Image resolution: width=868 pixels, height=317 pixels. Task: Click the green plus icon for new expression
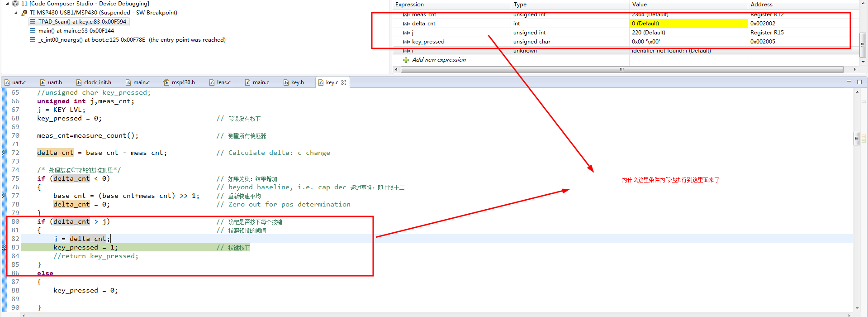coord(406,60)
